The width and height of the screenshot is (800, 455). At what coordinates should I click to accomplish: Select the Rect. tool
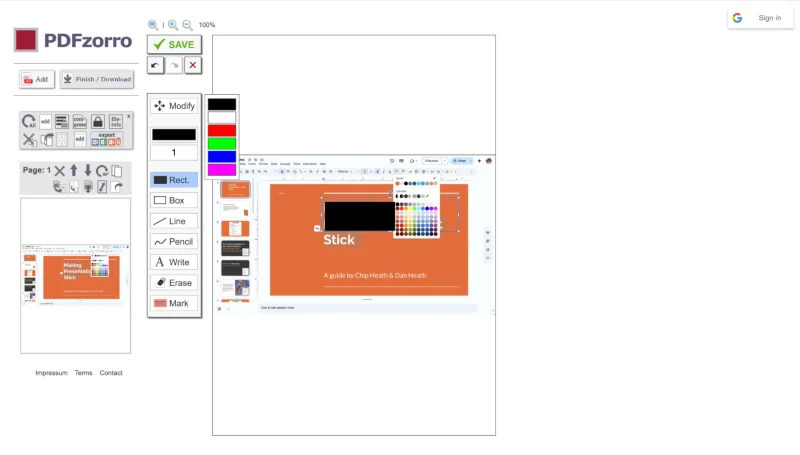point(174,180)
